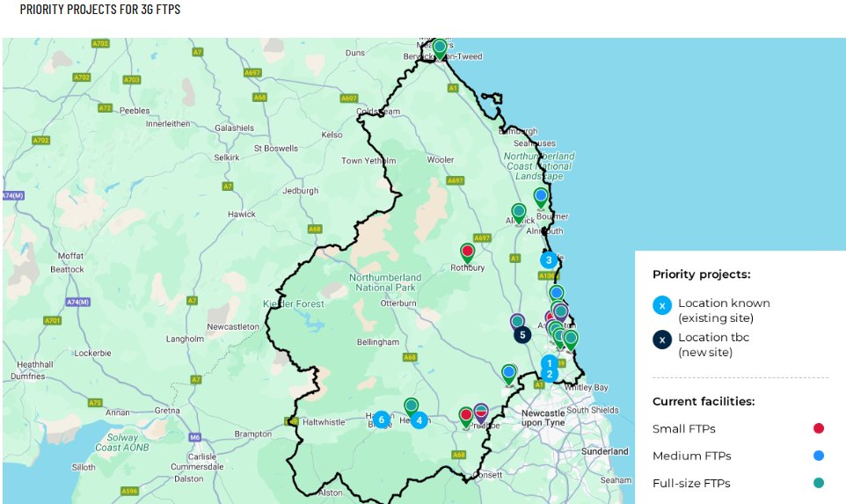Click the 'Lockerbie' map label
Viewport: 846px width, 504px height.
[x=92, y=353]
